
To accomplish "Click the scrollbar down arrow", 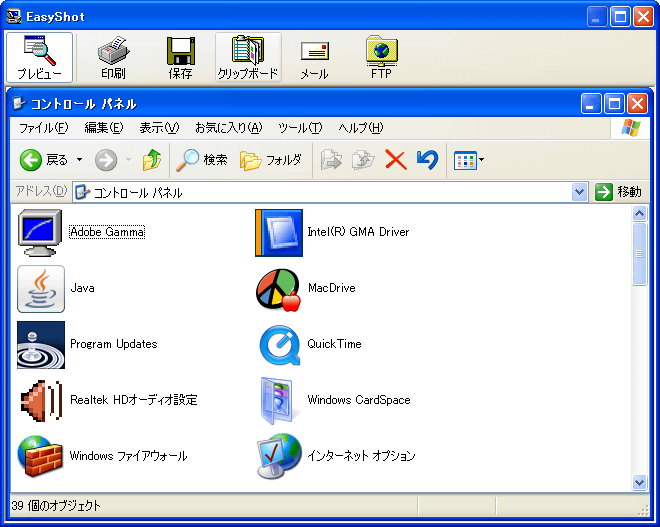I will pos(639,482).
